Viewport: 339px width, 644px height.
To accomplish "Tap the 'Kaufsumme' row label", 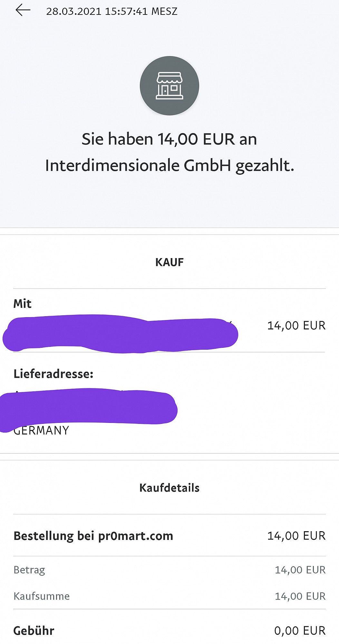I will (42, 596).
